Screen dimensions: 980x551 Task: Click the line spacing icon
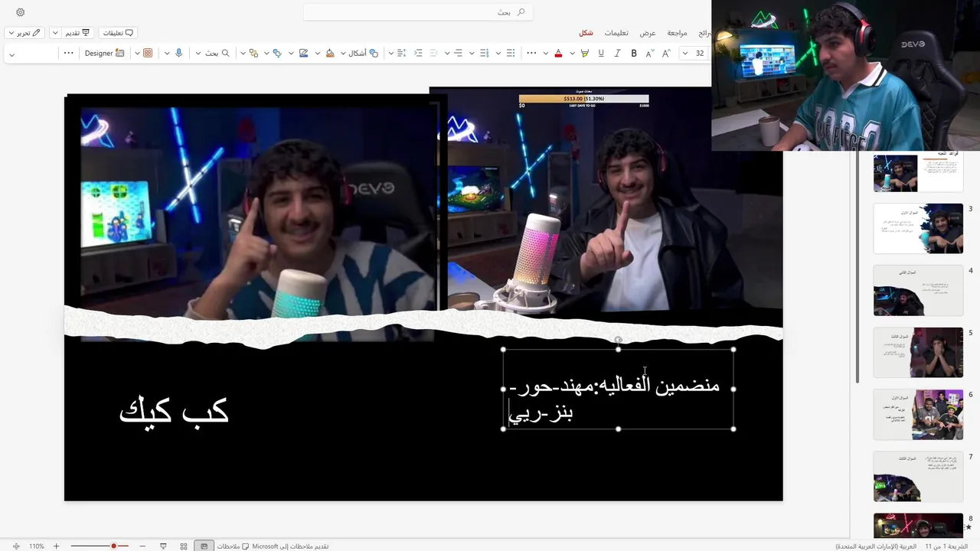[x=401, y=54]
